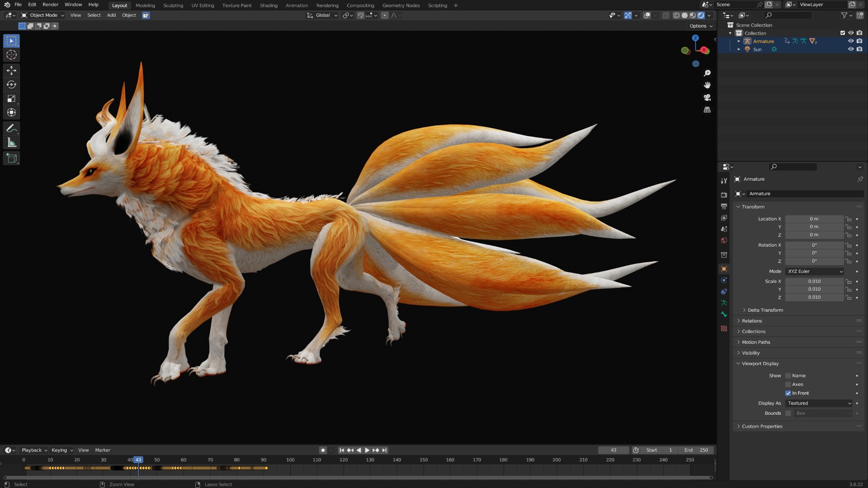868x488 pixels.
Task: Activate the Rotate tool
Action: point(11,84)
